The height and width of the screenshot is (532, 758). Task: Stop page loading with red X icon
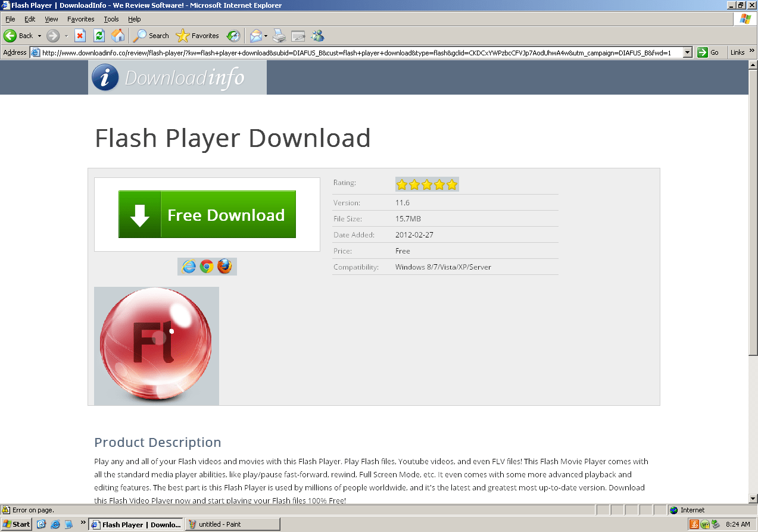(80, 36)
